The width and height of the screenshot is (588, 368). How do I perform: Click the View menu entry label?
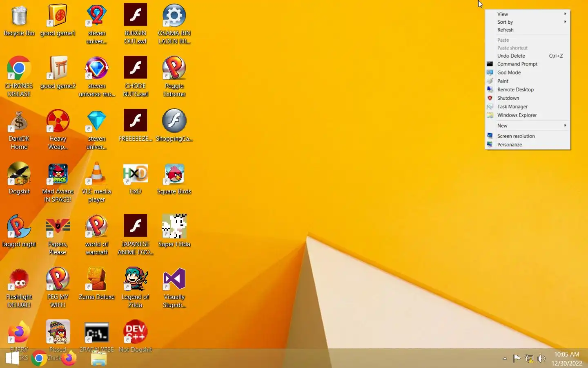pos(502,14)
